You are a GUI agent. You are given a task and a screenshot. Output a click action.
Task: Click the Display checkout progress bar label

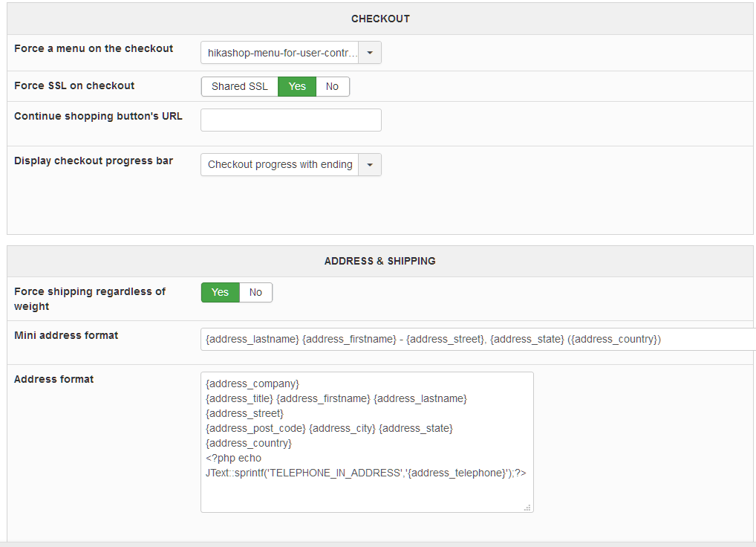(94, 161)
